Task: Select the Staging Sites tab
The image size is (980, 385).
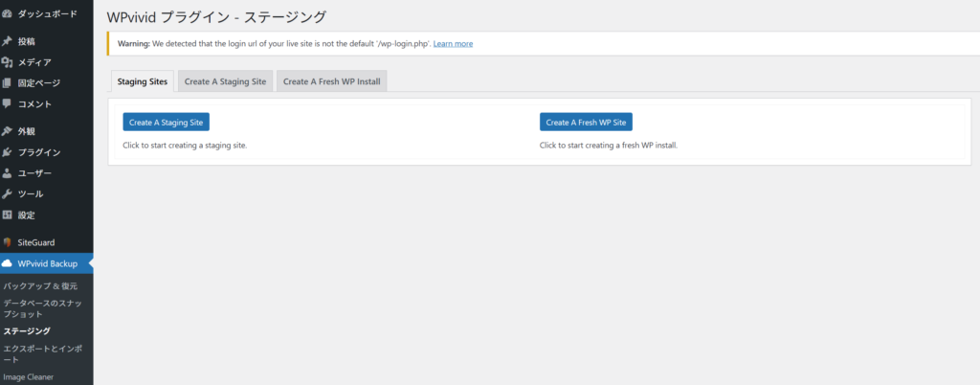Action: coord(143,82)
